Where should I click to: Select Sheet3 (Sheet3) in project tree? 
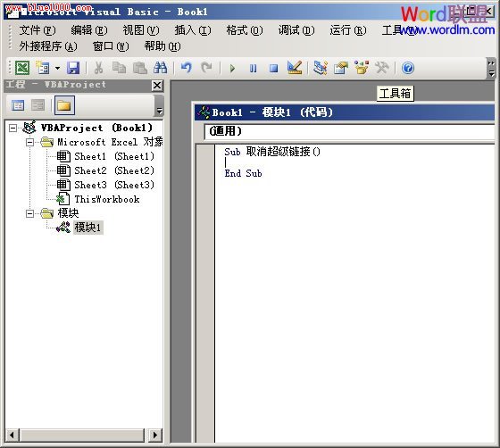[x=114, y=185]
